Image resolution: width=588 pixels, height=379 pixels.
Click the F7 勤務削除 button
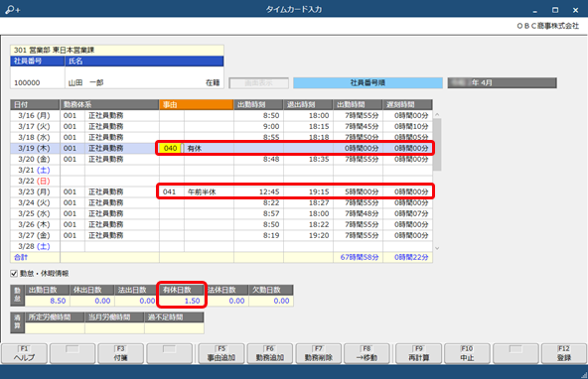(x=319, y=353)
